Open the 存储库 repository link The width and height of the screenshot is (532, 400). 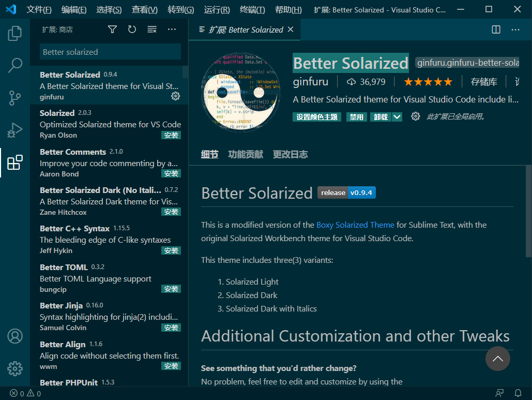pyautogui.click(x=484, y=82)
